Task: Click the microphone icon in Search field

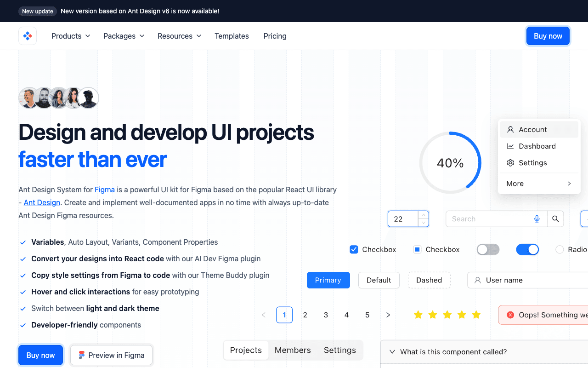Action: (537, 219)
